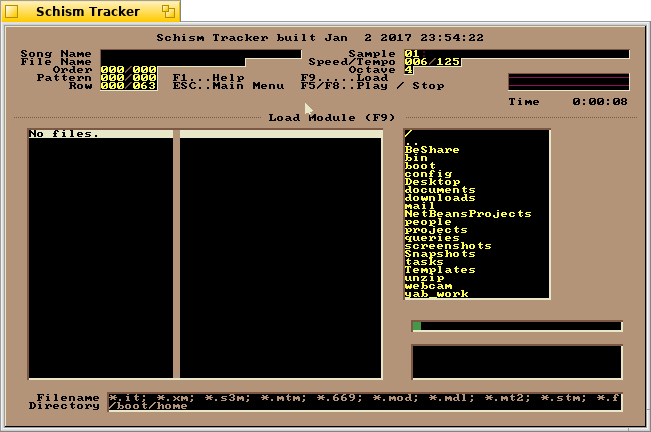Click the Sample 01 name field

tap(516, 54)
